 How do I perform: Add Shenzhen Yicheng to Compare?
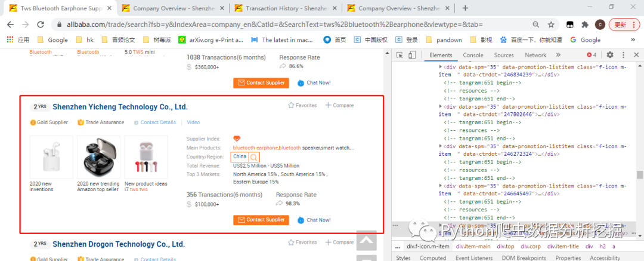(339, 105)
